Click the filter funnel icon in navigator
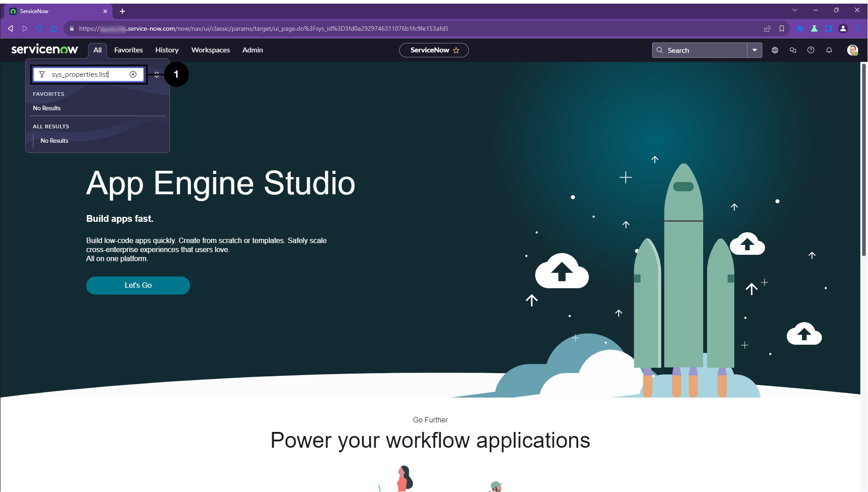The height and width of the screenshot is (492, 868). coord(42,75)
